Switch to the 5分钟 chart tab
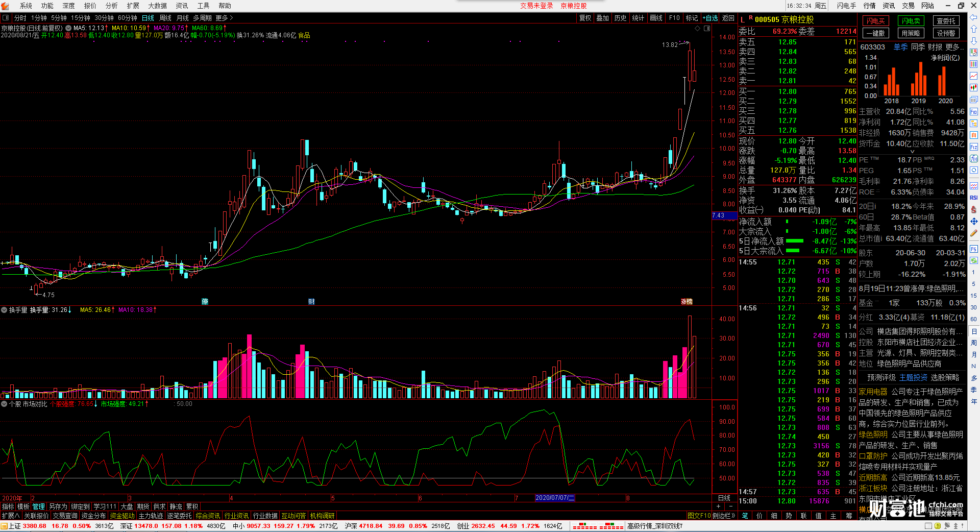The height and width of the screenshot is (532, 980). [x=59, y=18]
